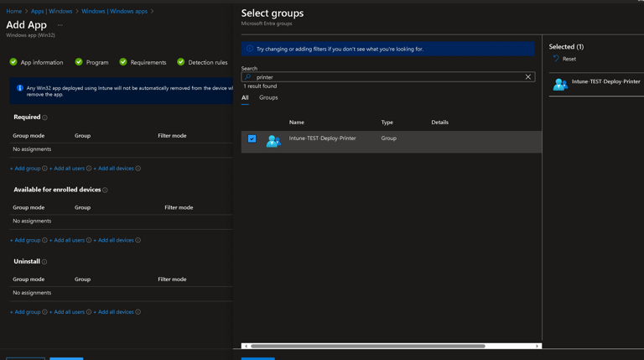The width and height of the screenshot is (644, 360).
Task: Click the horizontal scrollbar right arrow
Action: (x=538, y=346)
